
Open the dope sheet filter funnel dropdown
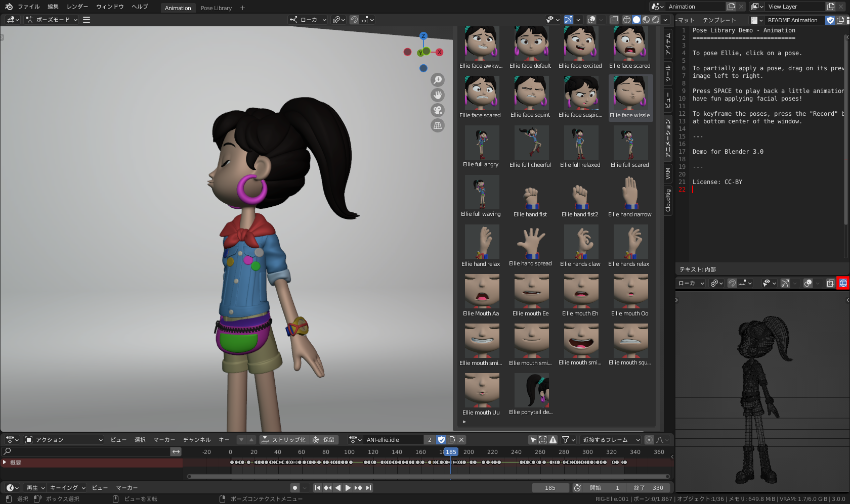coord(569,440)
